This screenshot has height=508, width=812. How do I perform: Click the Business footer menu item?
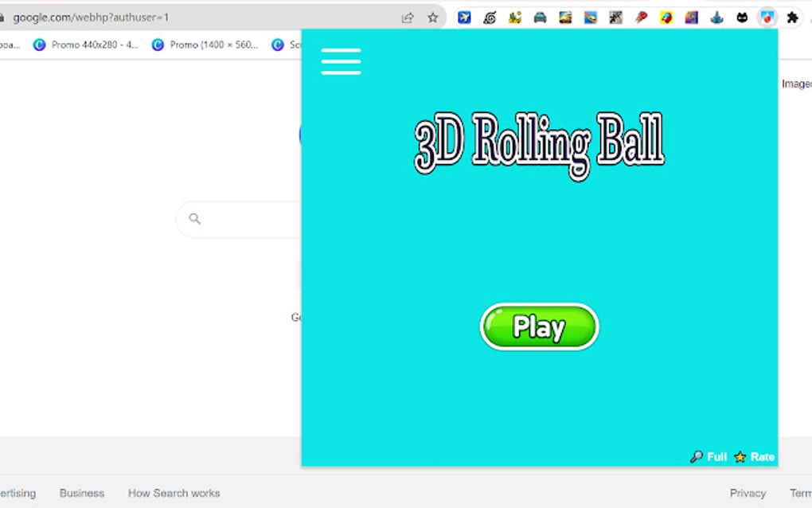tap(82, 493)
